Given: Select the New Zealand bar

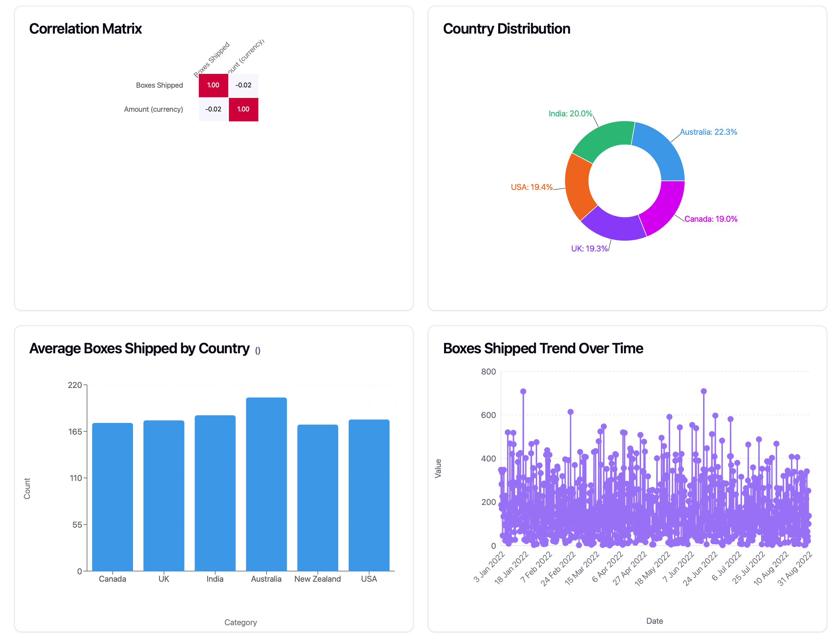Looking at the screenshot, I should coord(317,497).
